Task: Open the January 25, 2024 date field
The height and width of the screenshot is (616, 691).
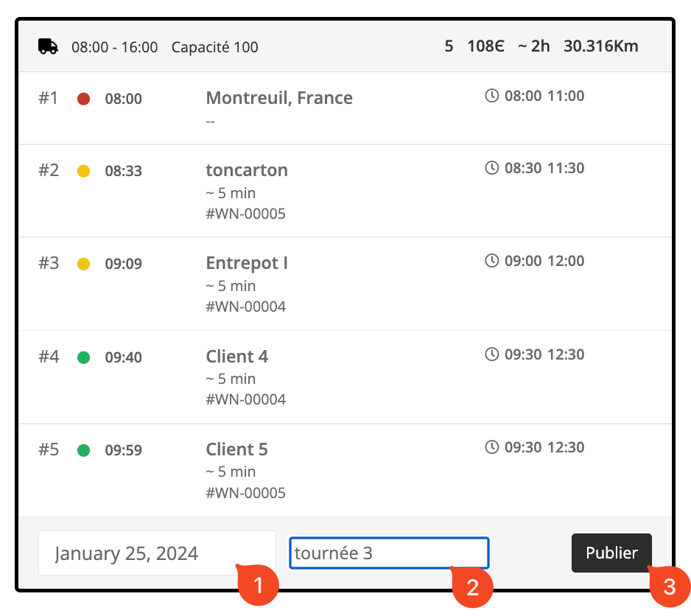Action: (x=157, y=553)
